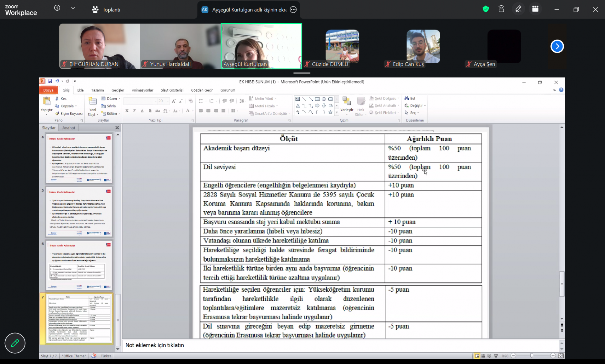Open the font size dropdown
Screen dimensions: 605x364
point(168,101)
